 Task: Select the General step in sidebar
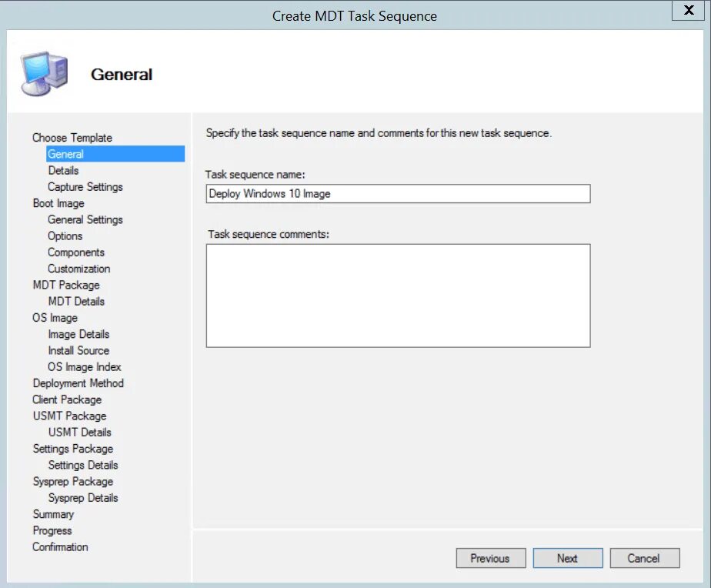click(66, 154)
